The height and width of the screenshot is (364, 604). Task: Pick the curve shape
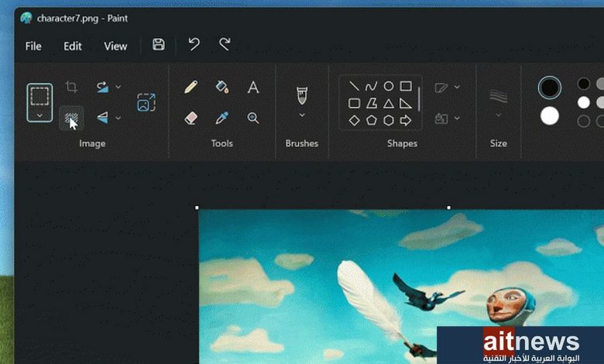(x=371, y=86)
